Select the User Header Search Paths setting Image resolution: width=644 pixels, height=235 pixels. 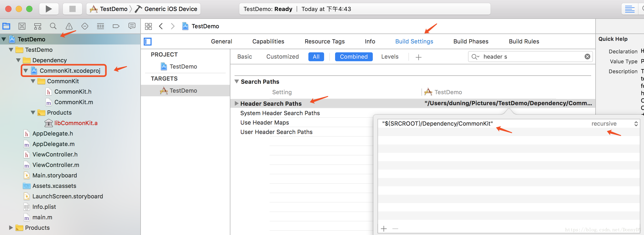point(276,132)
